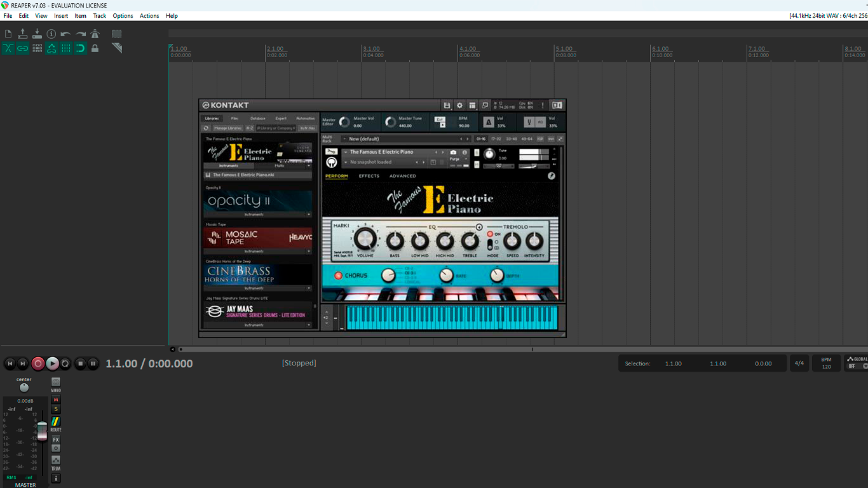Open Project Settings via the info icon
This screenshot has height=488, width=868.
51,34
